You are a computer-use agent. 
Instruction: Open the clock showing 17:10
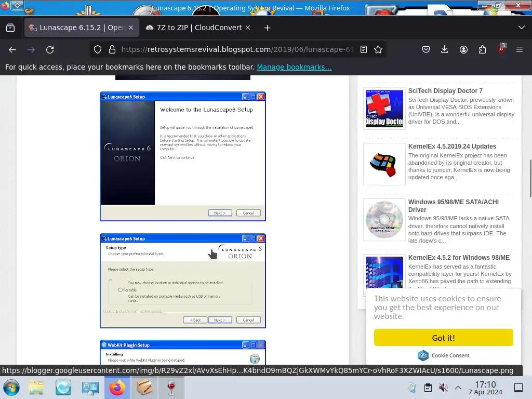tap(485, 388)
